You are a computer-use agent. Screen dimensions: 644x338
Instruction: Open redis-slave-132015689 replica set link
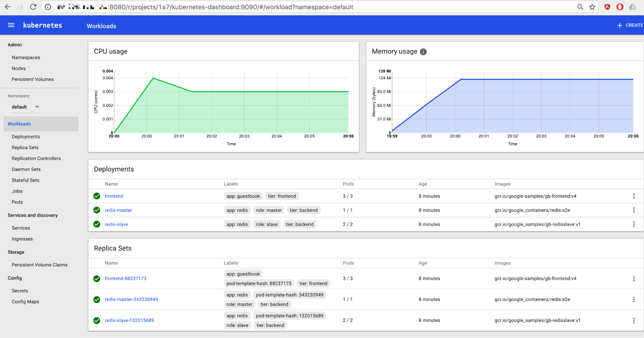coord(129,321)
